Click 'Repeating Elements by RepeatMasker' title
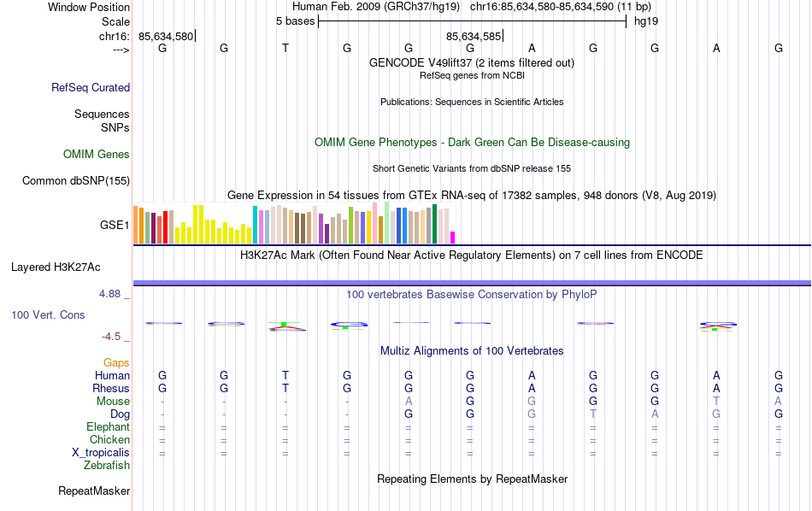The width and height of the screenshot is (812, 511). coord(472,479)
